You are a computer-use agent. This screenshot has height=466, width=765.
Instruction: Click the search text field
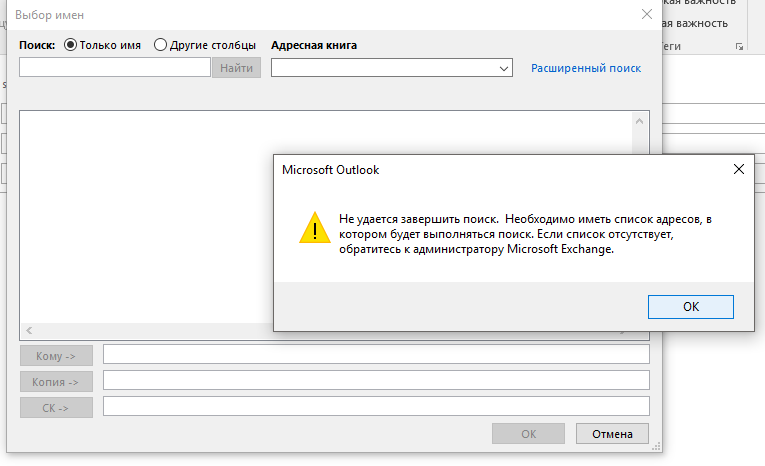pos(115,67)
